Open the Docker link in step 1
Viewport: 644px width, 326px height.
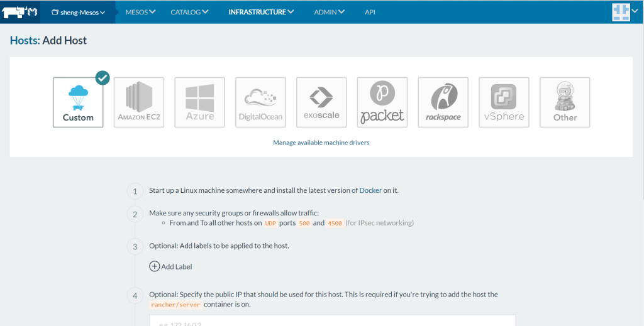click(370, 190)
